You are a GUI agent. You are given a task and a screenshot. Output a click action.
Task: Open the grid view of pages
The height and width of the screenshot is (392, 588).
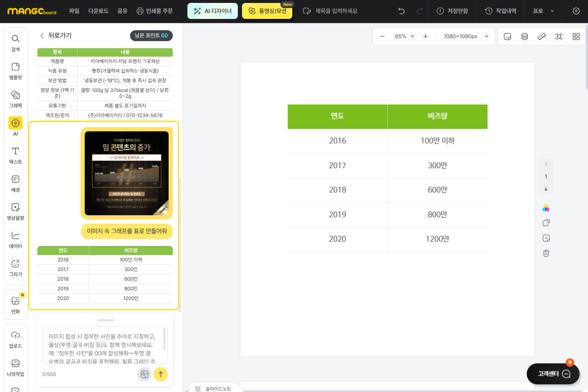coord(576,36)
